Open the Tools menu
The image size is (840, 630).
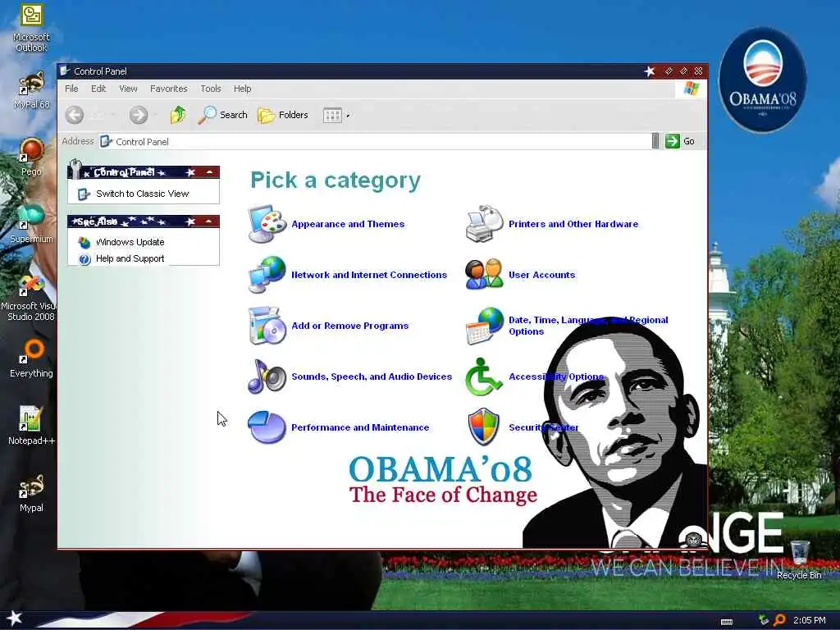click(211, 89)
